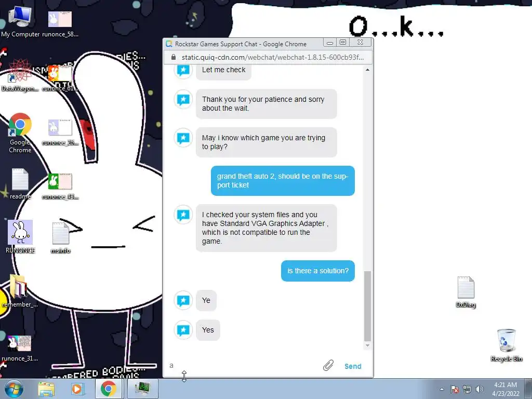Open runonce_31 desktop file
The width and height of the screenshot is (532, 399).
19,348
